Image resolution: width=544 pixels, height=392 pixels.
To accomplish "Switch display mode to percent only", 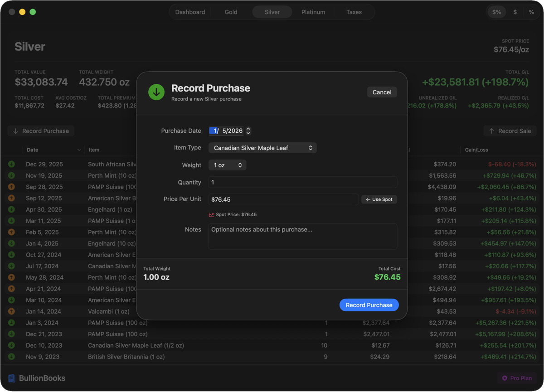I will [531, 12].
